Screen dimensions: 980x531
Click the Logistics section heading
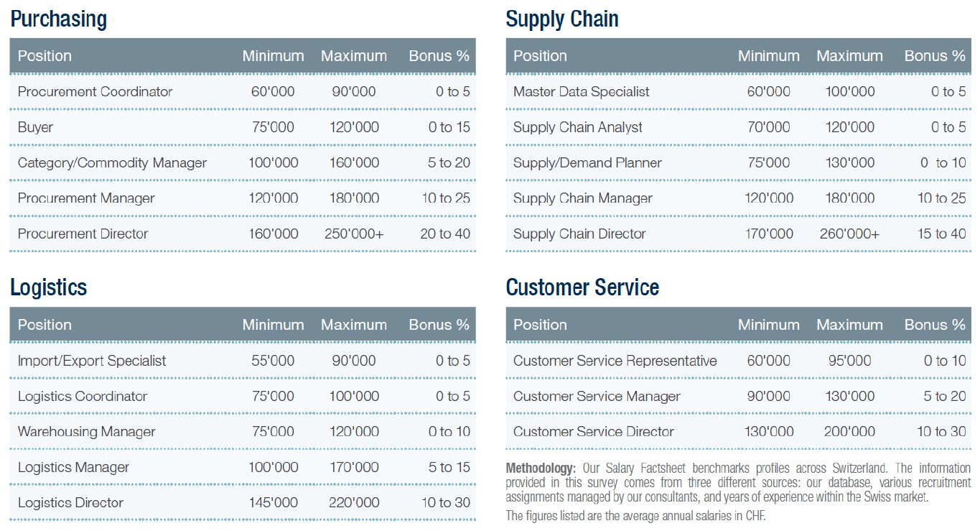pyautogui.click(x=48, y=287)
